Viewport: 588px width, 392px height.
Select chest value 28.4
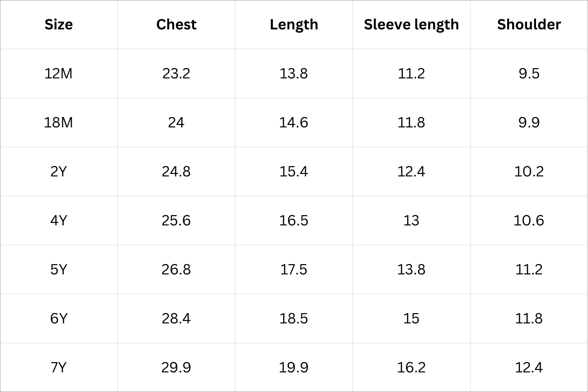176,318
